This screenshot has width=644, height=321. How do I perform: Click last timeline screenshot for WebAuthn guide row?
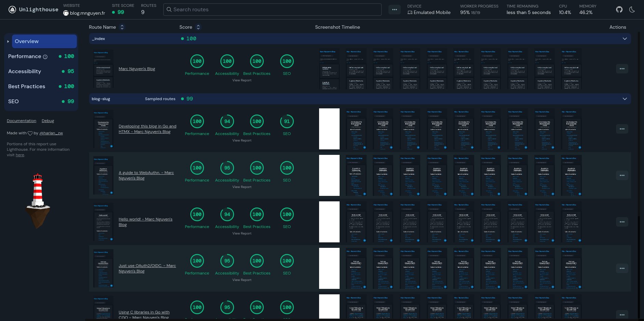pyautogui.click(x=572, y=175)
